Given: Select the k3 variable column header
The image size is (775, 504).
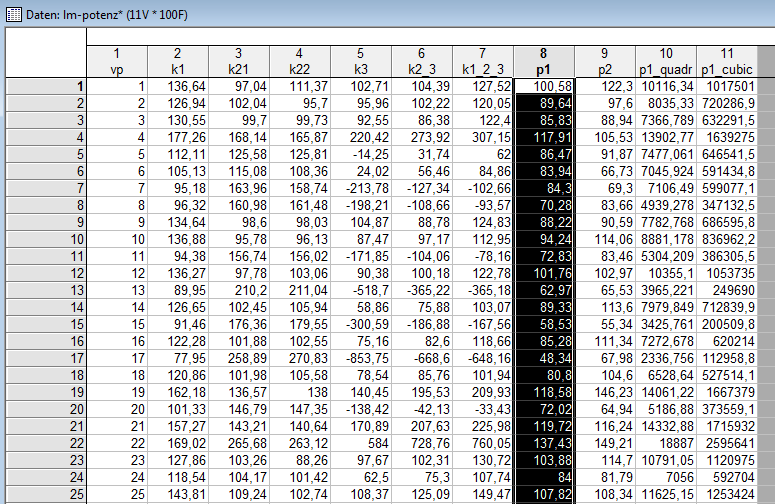Looking at the screenshot, I should pyautogui.click(x=361, y=60).
